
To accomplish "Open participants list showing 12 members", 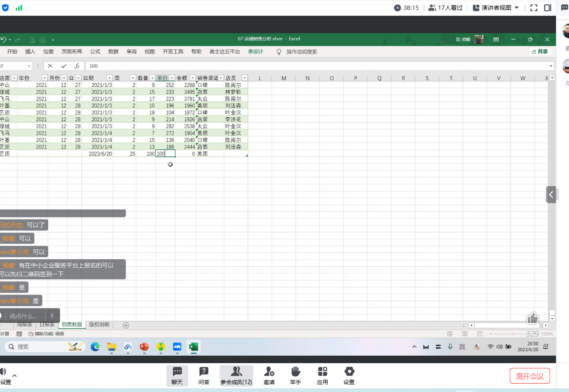I will click(236, 375).
